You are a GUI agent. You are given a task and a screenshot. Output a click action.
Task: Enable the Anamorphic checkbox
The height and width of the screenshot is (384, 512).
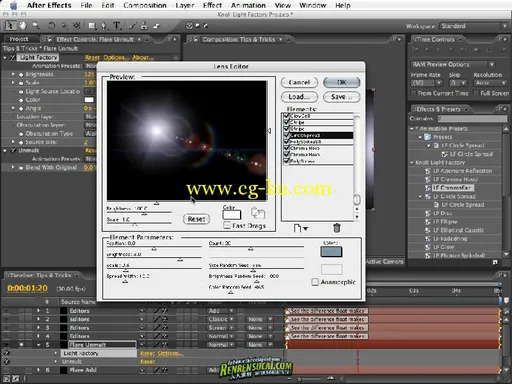(x=315, y=282)
